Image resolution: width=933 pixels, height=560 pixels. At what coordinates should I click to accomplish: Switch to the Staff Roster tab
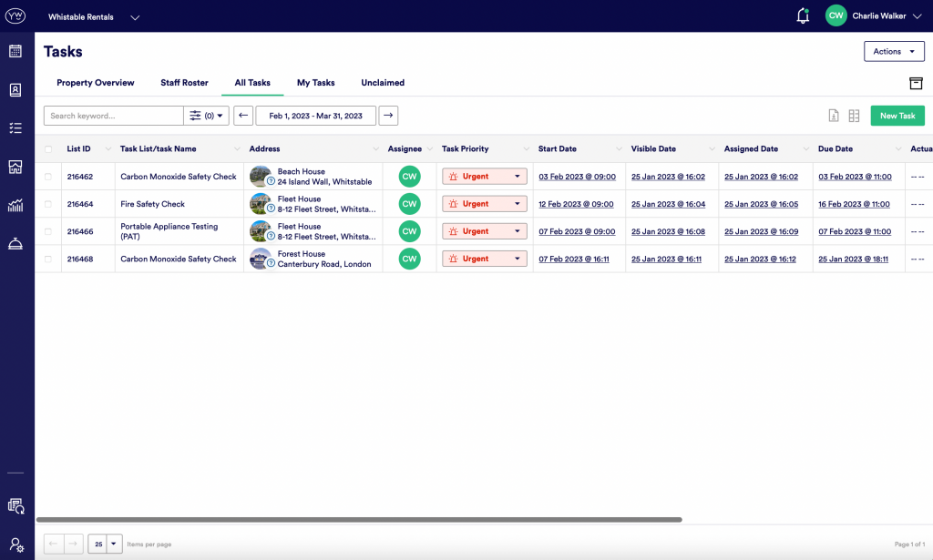click(184, 83)
